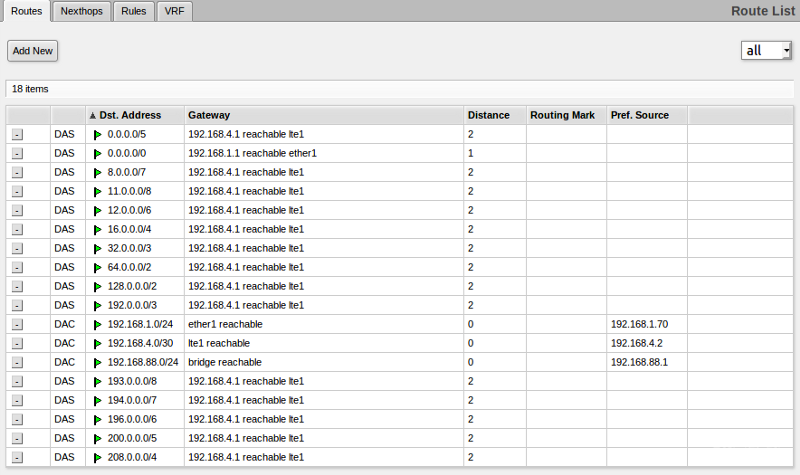The image size is (800, 475).
Task: Click the minus button for route 196.0.0.0/6
Action: [x=17, y=420]
